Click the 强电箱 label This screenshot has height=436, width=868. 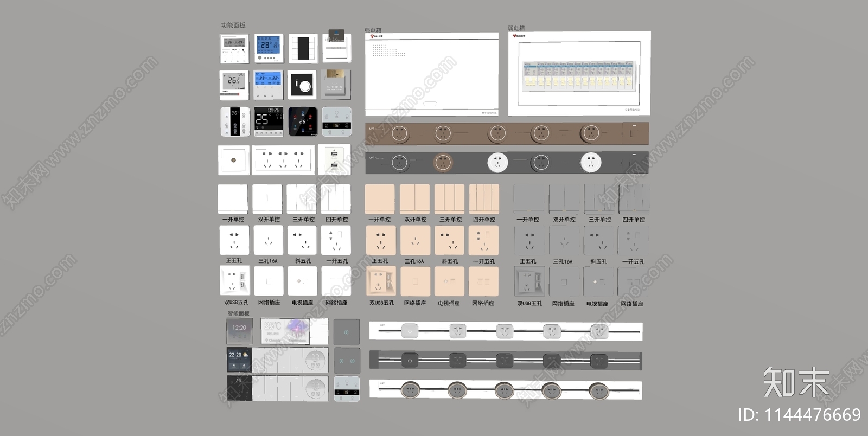373,30
